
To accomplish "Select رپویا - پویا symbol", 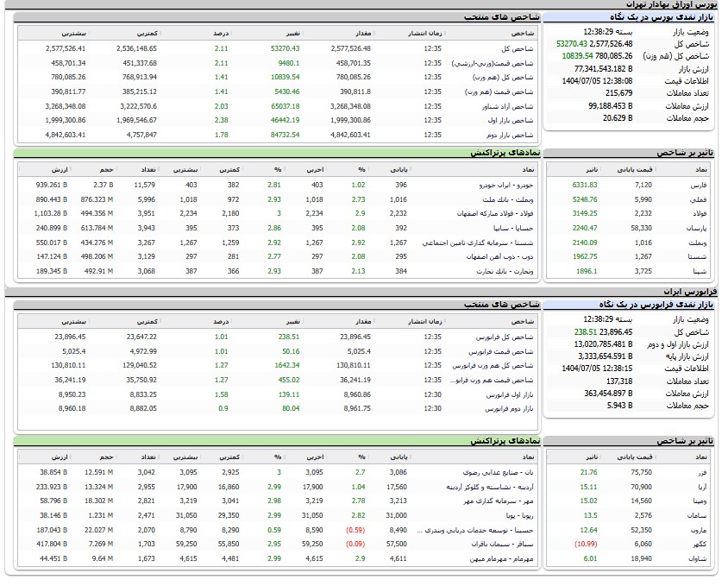I will 520,515.
